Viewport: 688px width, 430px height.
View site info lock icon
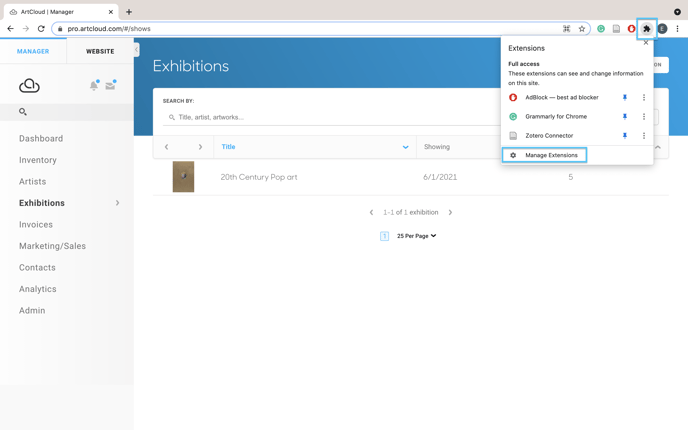coord(60,29)
